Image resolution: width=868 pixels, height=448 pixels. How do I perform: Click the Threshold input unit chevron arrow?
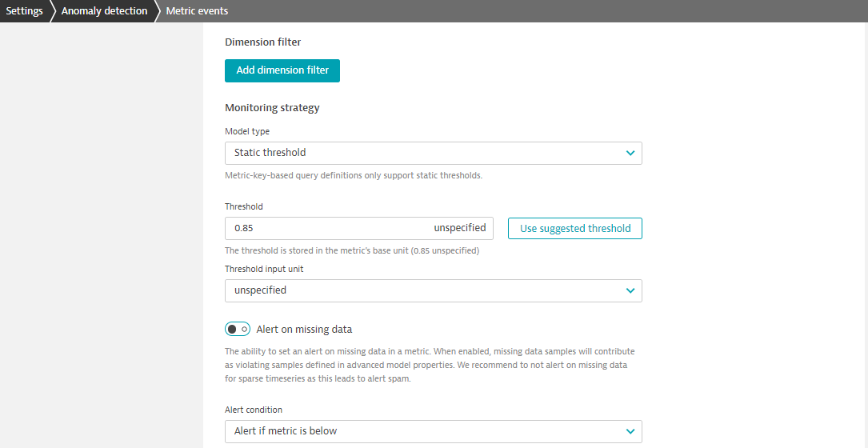click(630, 290)
